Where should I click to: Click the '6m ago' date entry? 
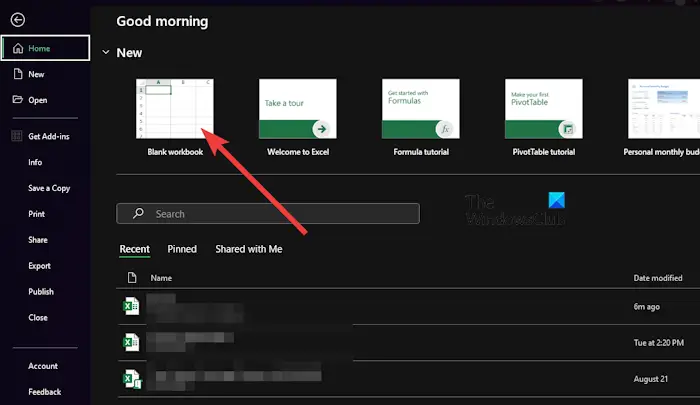pos(646,307)
